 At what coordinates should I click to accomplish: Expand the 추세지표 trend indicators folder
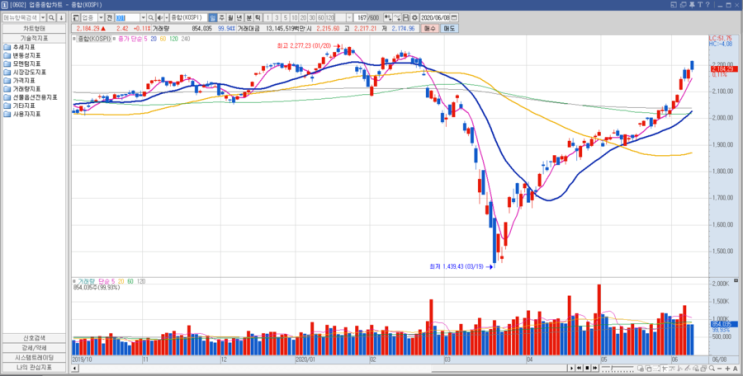click(19, 47)
